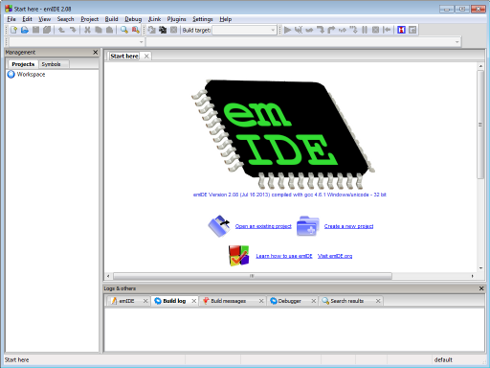Close the Logs & others panel

pyautogui.click(x=481, y=288)
